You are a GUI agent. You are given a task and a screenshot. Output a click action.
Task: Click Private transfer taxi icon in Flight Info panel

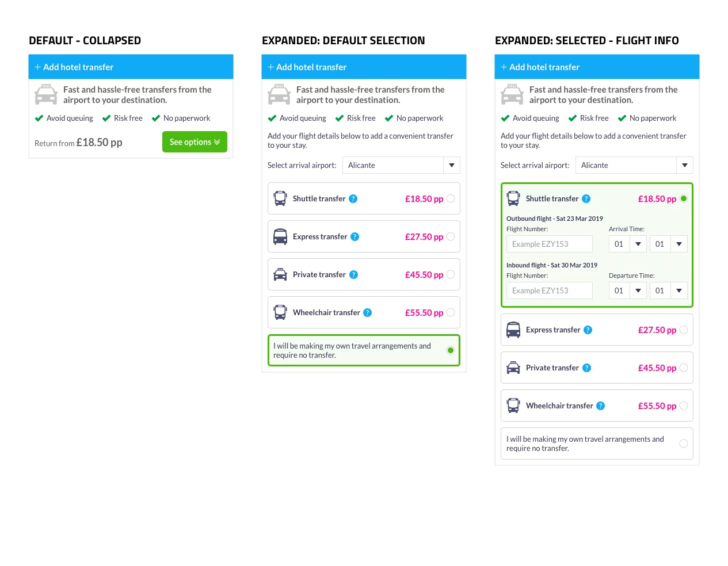click(513, 368)
